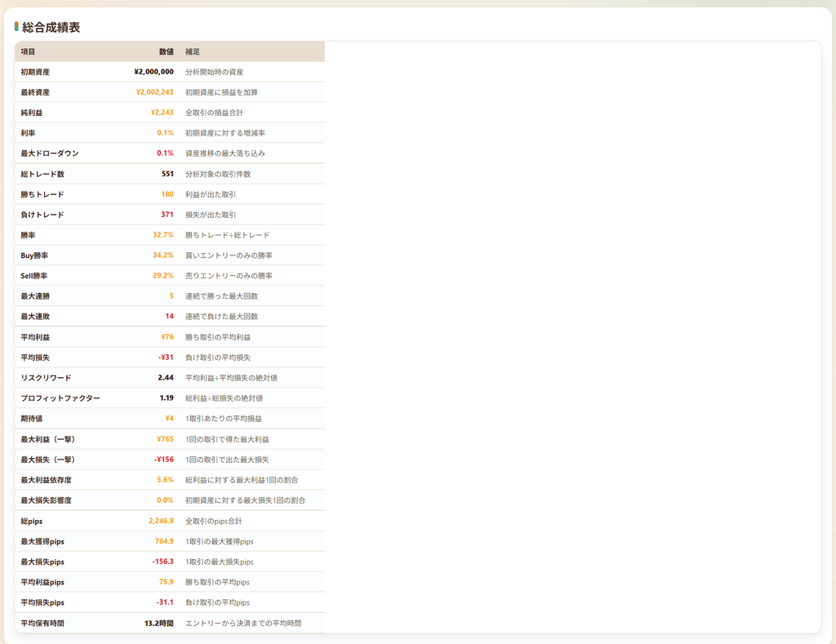Click the 13.2時間 average holding time value

(159, 624)
